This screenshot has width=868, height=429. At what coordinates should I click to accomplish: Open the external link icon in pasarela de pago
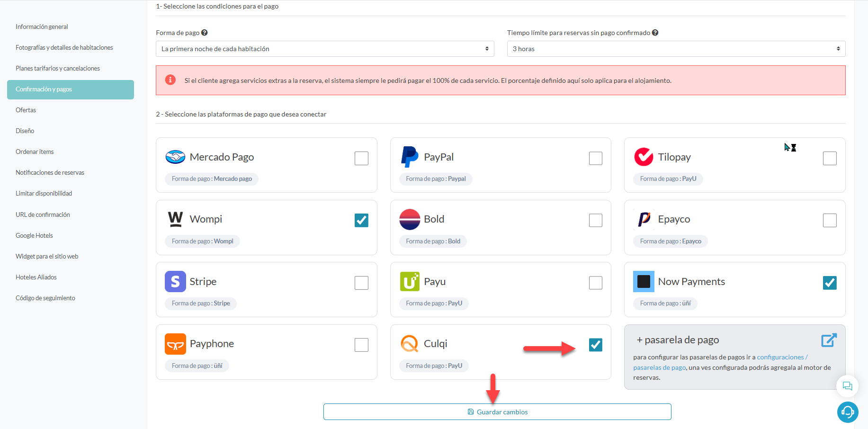pos(829,340)
